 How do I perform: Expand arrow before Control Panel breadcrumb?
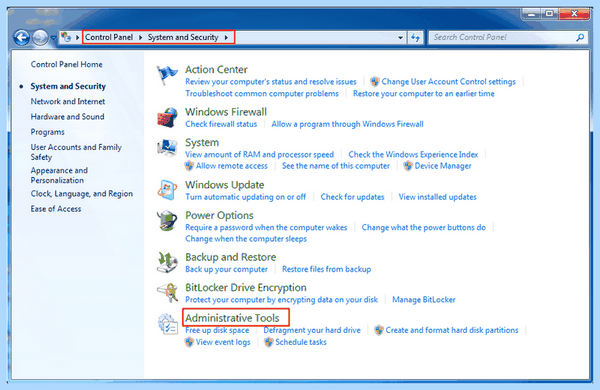[x=77, y=38]
